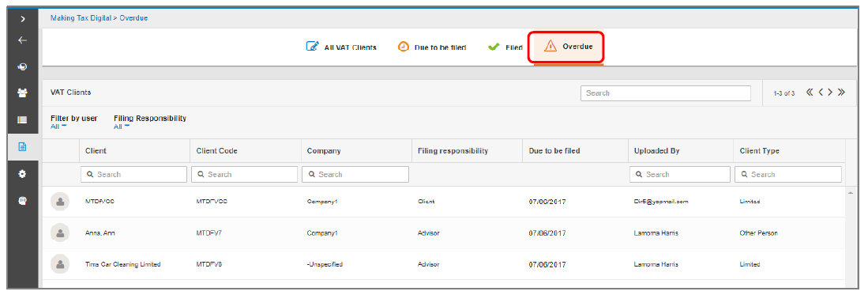Go to the previous page of results
Image resolution: width=868 pixels, height=295 pixels.
821,93
